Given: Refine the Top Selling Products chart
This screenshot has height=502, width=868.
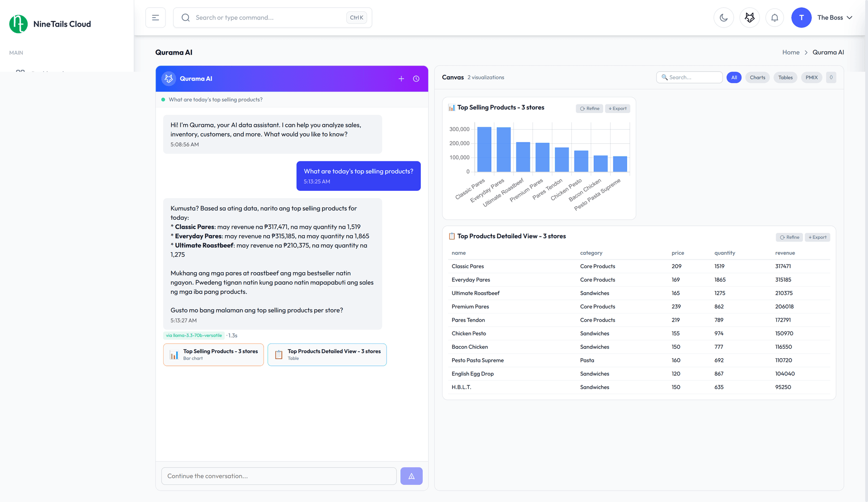Looking at the screenshot, I should point(589,108).
